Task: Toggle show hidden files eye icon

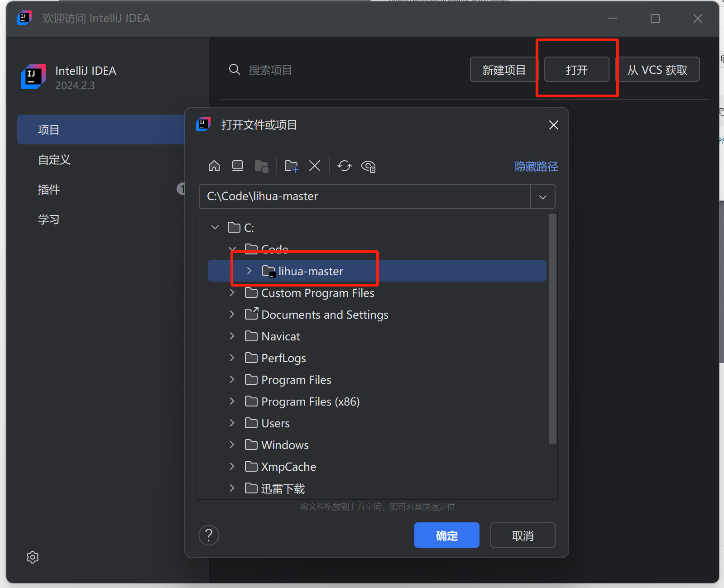Action: point(368,167)
